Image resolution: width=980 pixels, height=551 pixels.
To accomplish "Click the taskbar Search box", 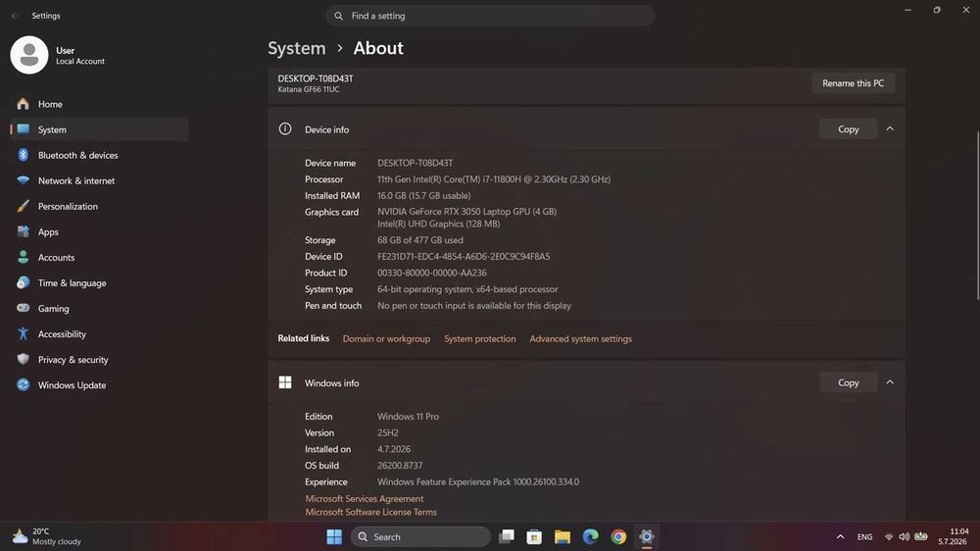I will 420,536.
